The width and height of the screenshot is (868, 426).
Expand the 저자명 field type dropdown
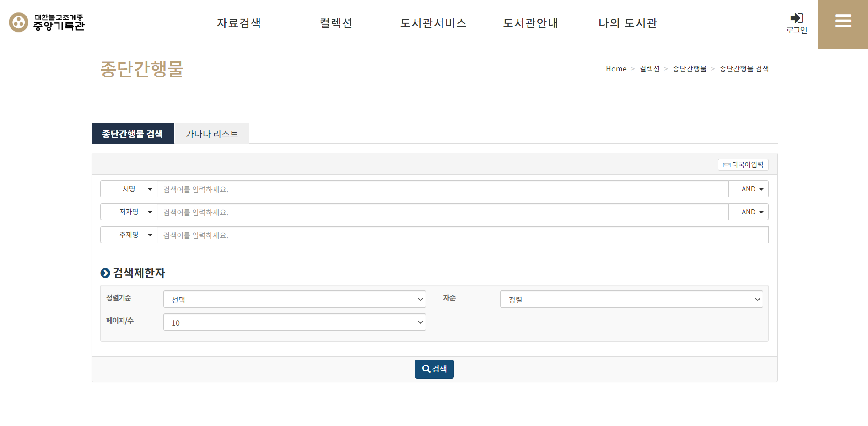(x=129, y=212)
